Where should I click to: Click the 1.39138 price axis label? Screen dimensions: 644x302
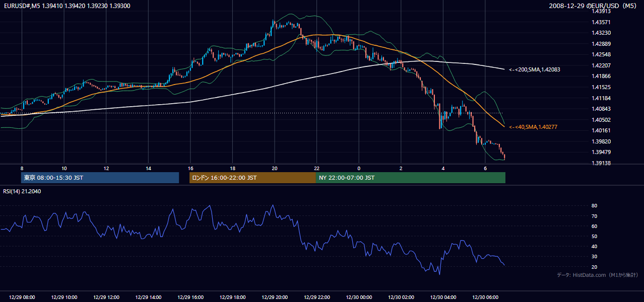coord(602,163)
